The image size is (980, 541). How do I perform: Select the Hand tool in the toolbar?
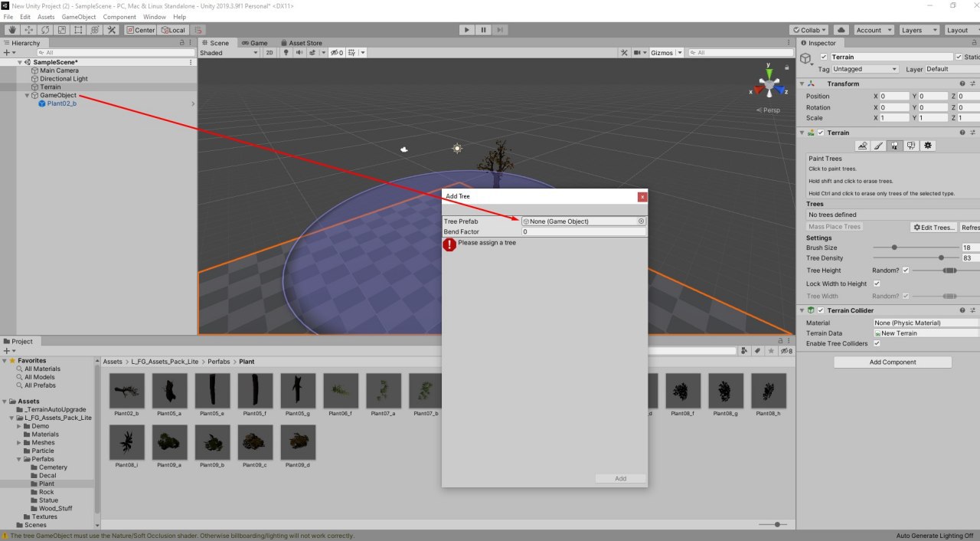(12, 30)
